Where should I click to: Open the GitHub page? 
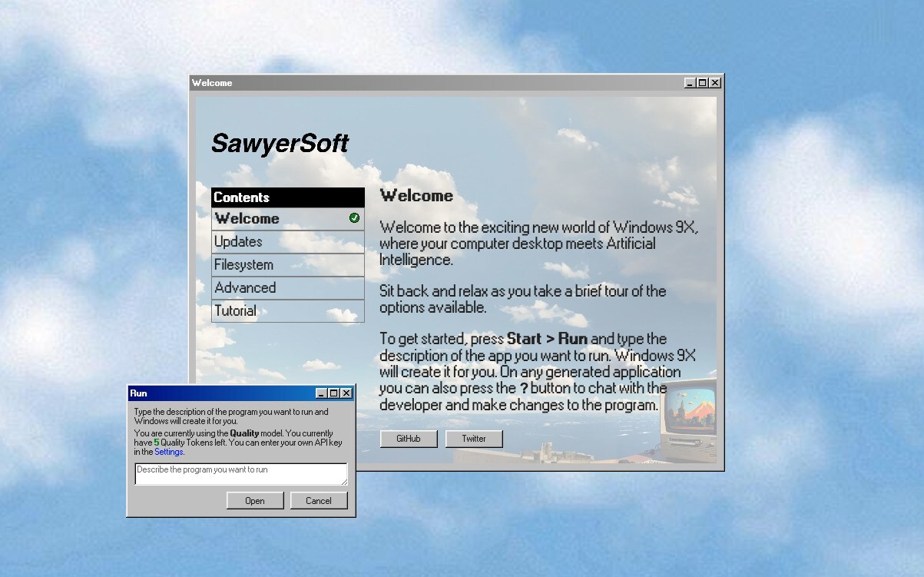click(408, 439)
